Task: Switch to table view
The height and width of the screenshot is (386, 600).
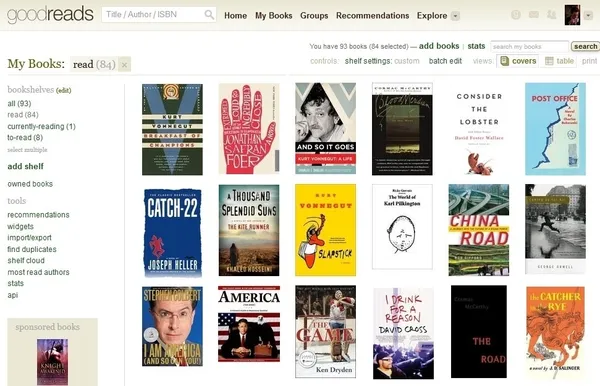Action: click(559, 61)
